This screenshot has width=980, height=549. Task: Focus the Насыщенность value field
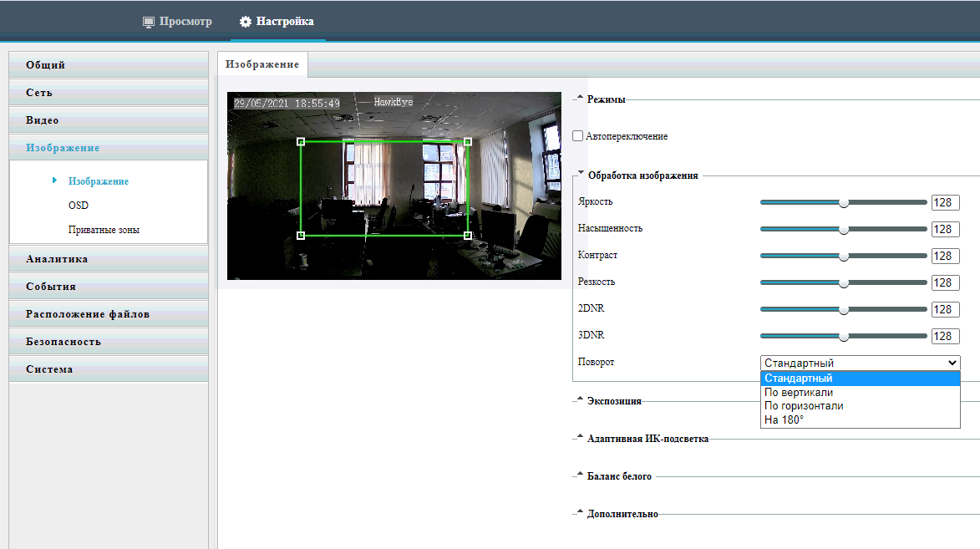coord(945,230)
